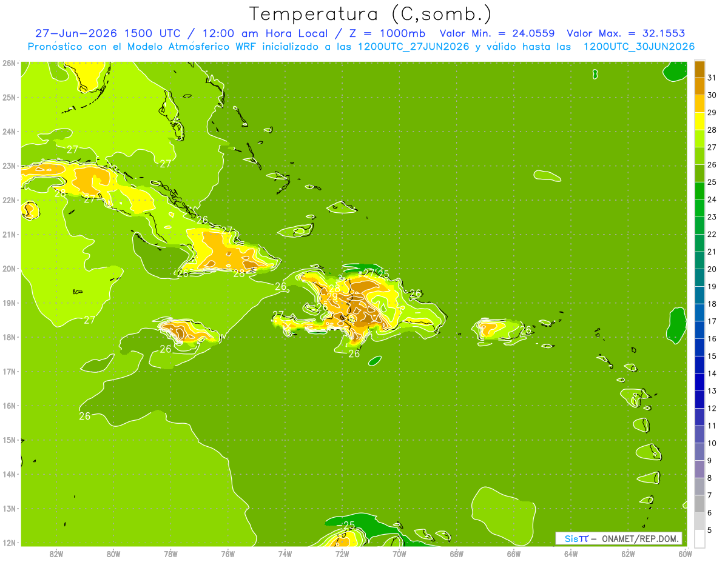Pick the orange swatch between legend 30 and 31

(699, 86)
